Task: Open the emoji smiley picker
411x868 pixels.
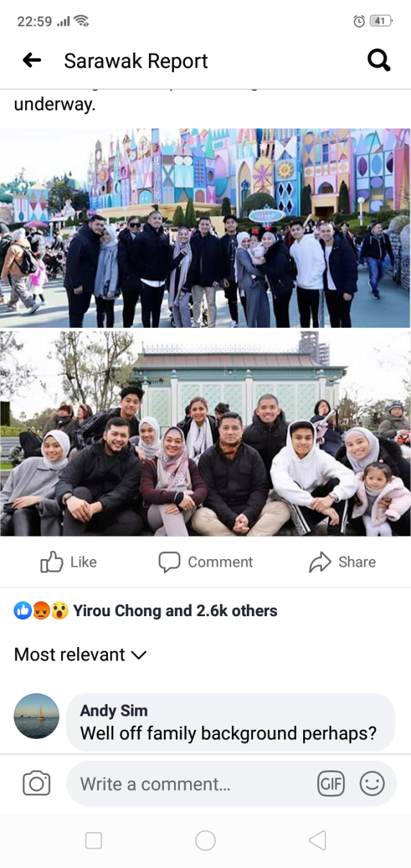Action: [372, 784]
